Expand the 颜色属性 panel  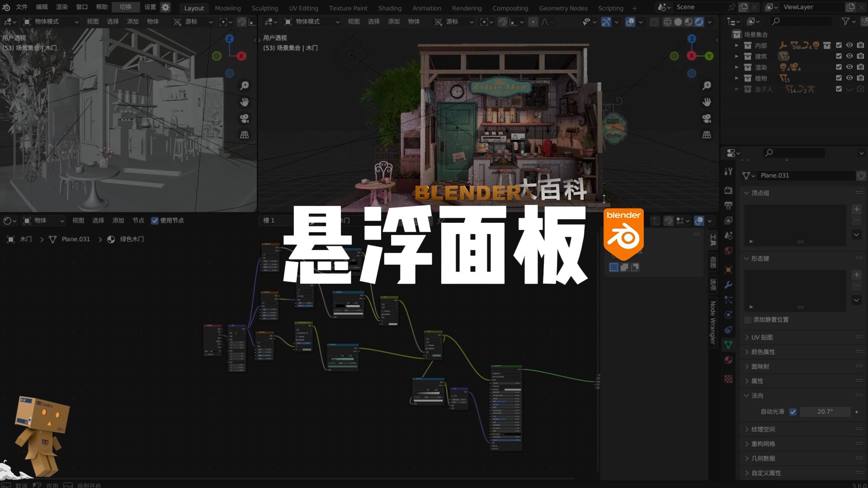coord(746,352)
